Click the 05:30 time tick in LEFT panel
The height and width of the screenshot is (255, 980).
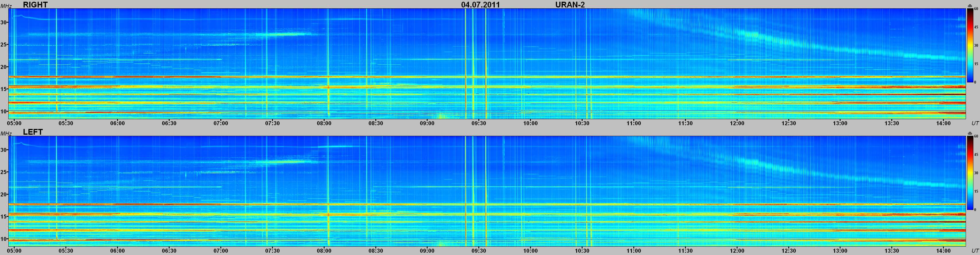(x=66, y=251)
